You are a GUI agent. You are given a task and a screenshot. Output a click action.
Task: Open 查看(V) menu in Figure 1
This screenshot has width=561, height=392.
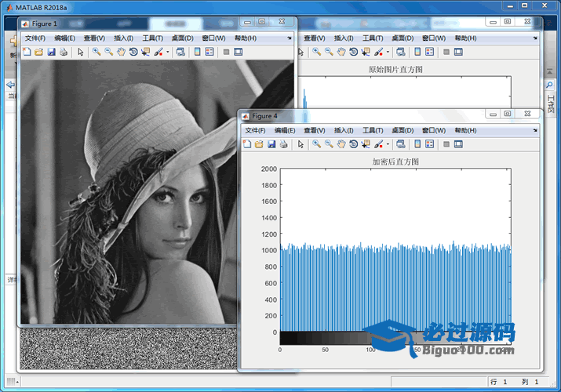[x=94, y=38]
